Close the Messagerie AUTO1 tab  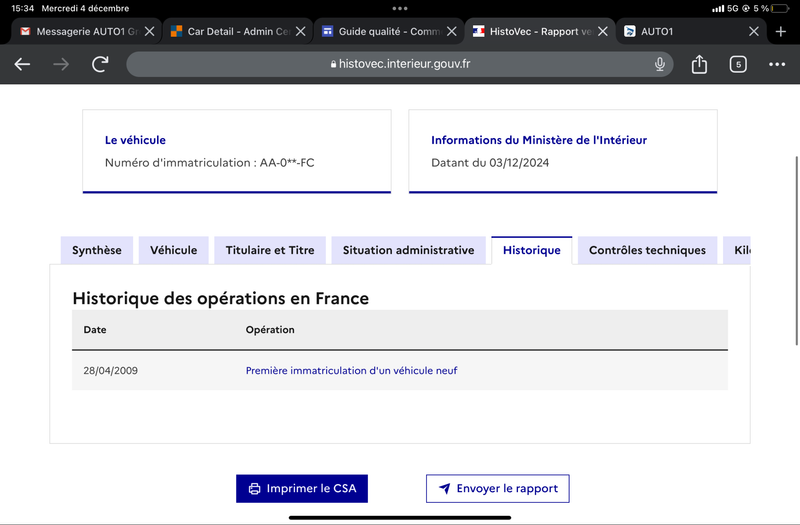point(149,32)
